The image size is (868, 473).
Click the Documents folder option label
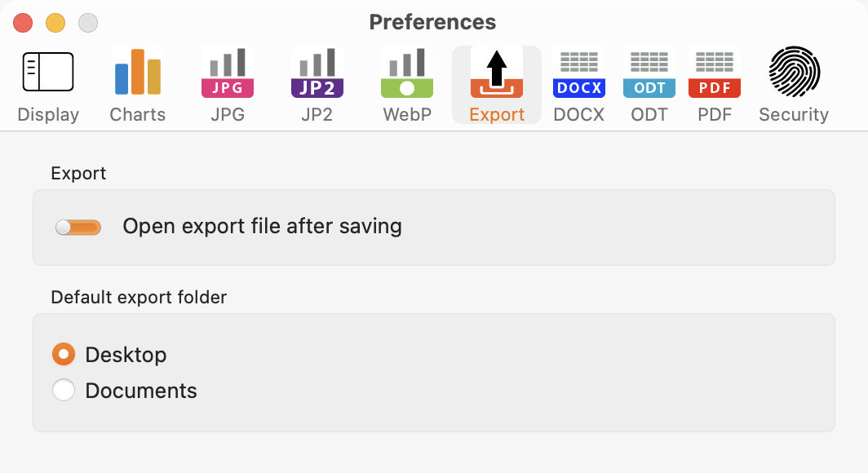click(x=141, y=391)
